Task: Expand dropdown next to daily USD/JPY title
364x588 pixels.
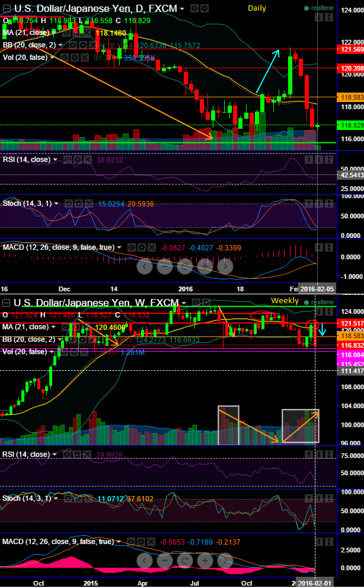Action: pos(182,8)
